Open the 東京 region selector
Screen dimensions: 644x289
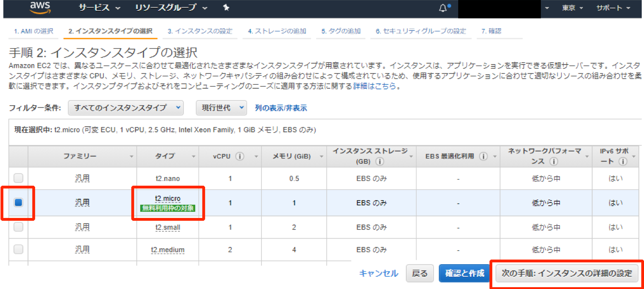(573, 8)
